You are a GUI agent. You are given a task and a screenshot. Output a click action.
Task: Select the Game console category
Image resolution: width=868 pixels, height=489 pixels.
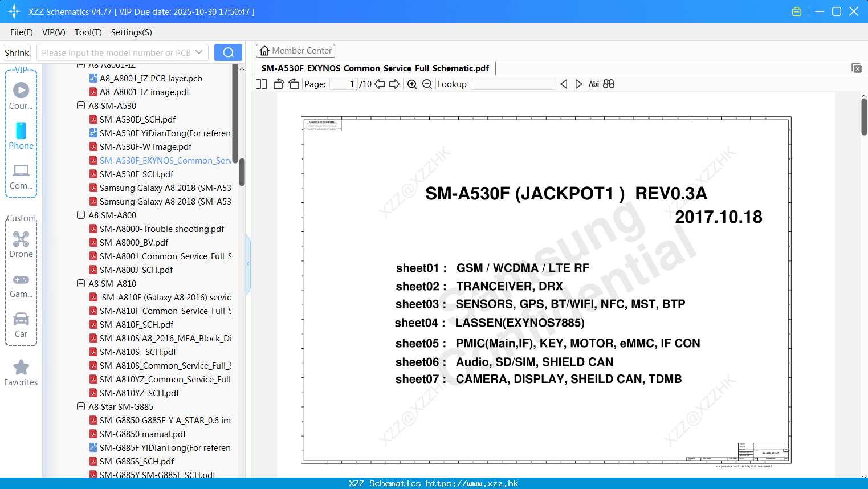click(21, 285)
